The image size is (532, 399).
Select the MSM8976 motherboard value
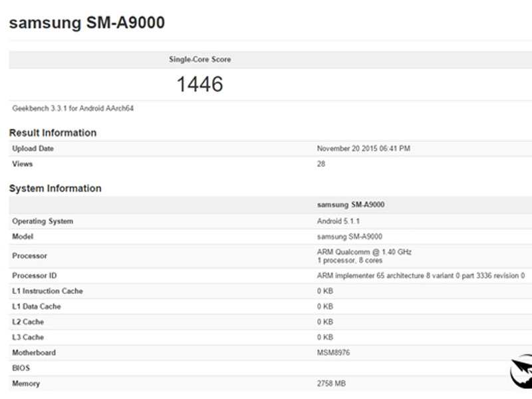(x=333, y=353)
